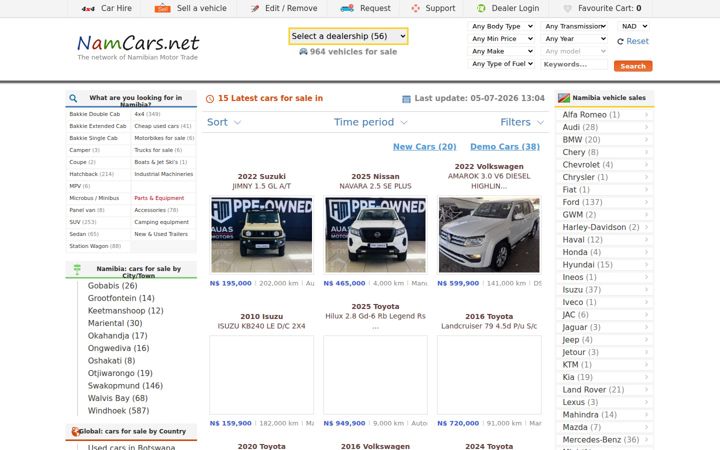Expand the Time period options
720x450 pixels.
pyautogui.click(x=371, y=122)
